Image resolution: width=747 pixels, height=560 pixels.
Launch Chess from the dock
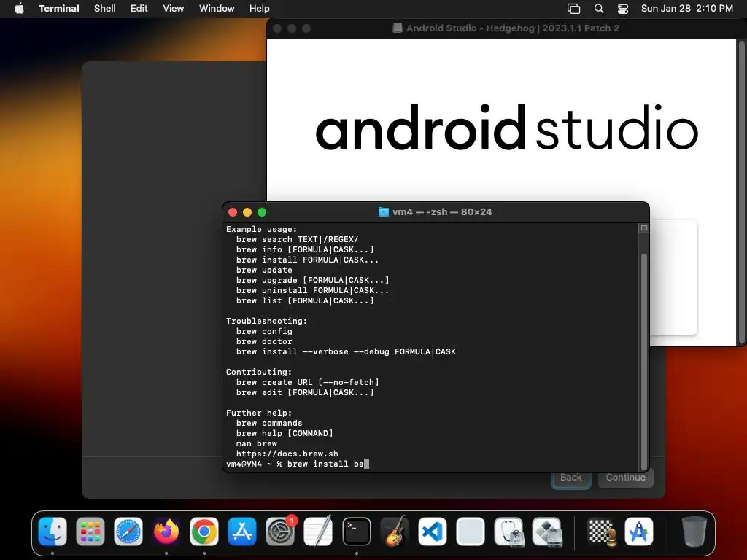pos(601,532)
